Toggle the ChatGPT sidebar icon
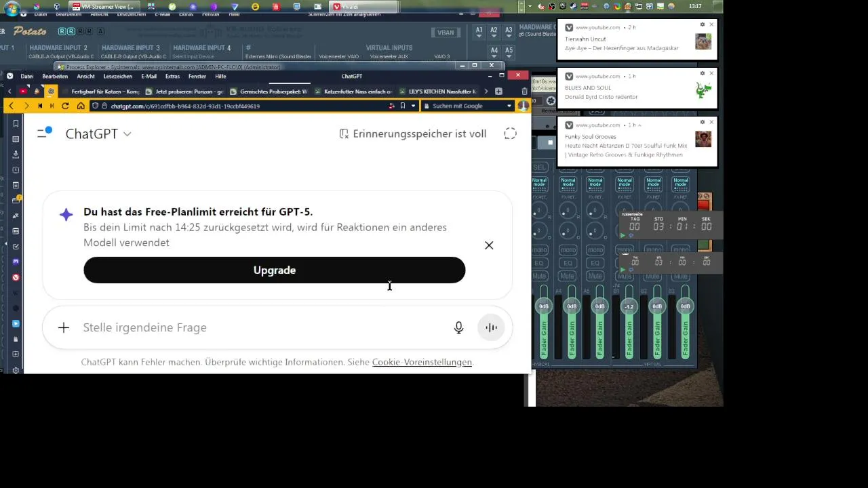 (x=45, y=133)
